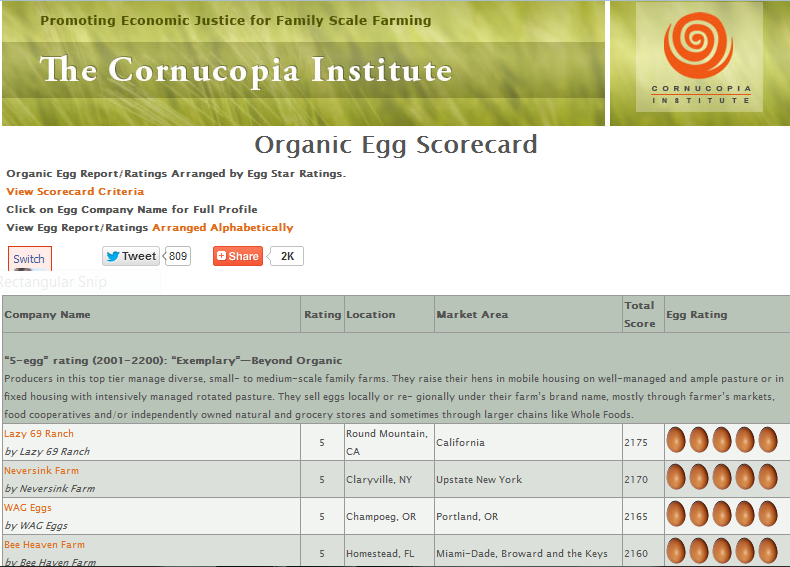Click the Switch button

tap(29, 259)
